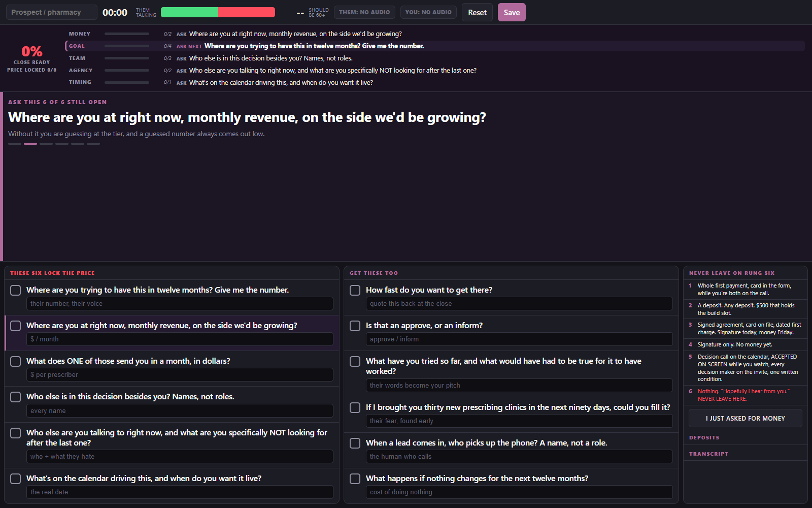Select the GOAL row in the question list
This screenshot has width=812, height=508.
click(x=435, y=46)
